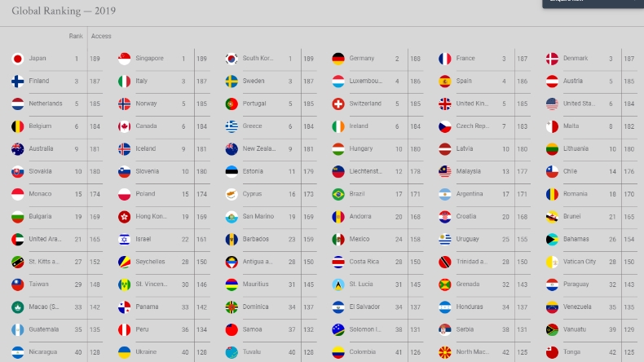This screenshot has height=362, width=644.
Task: Open the Vatican City entry
Action: point(579,262)
